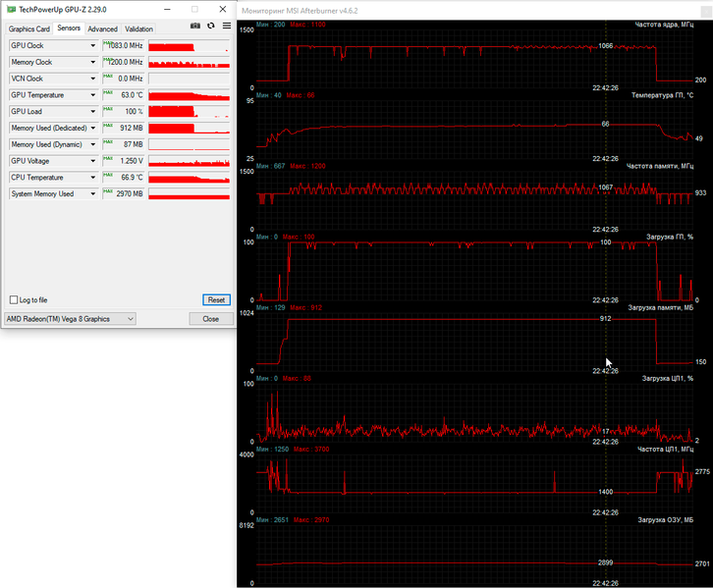713x588 pixels.
Task: Enable the Log to file checkbox
Action: (x=14, y=299)
